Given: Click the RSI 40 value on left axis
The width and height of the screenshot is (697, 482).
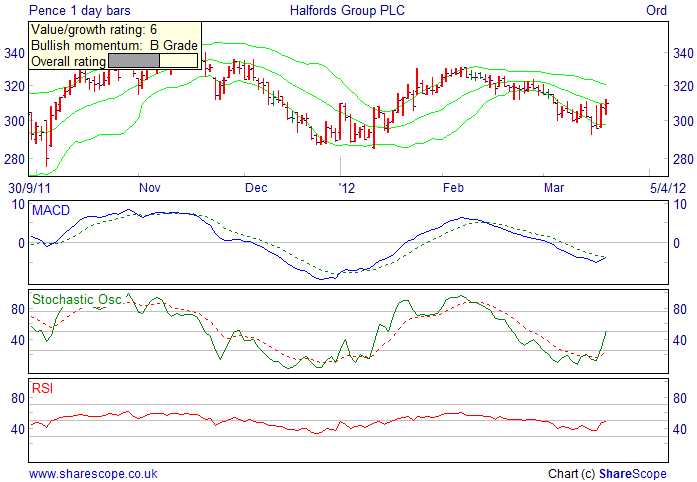Looking at the screenshot, I should 18,430.
